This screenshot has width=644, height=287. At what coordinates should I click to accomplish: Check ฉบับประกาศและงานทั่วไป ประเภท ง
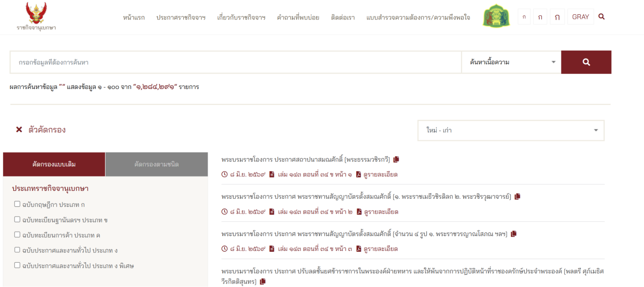pyautogui.click(x=17, y=250)
